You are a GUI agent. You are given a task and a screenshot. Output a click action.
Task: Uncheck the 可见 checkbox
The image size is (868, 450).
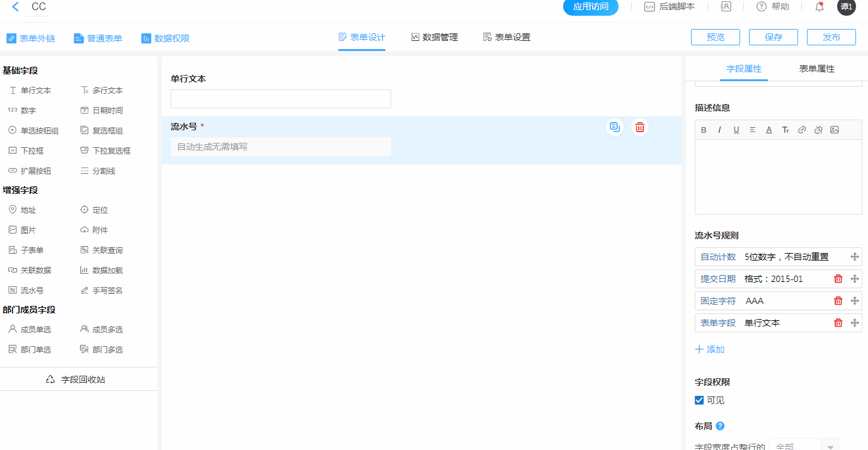(699, 400)
